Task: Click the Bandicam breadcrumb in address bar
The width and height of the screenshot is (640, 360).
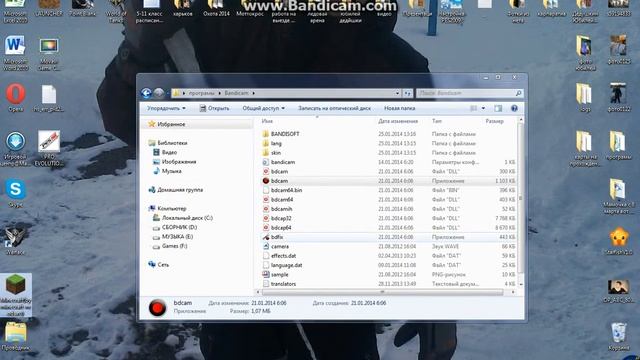Action: coord(236,93)
